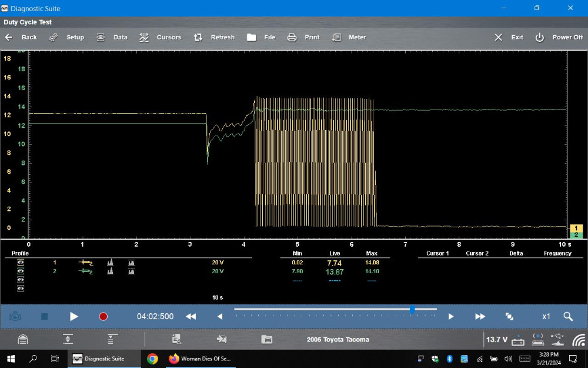Click the magnifier zoom icon
The image size is (588, 368).
[568, 317]
